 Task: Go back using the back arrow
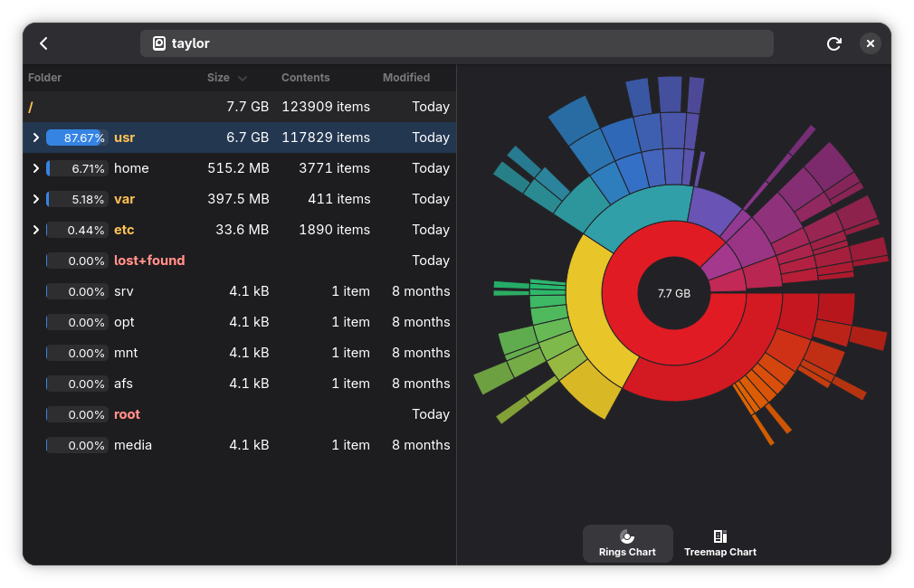[43, 43]
